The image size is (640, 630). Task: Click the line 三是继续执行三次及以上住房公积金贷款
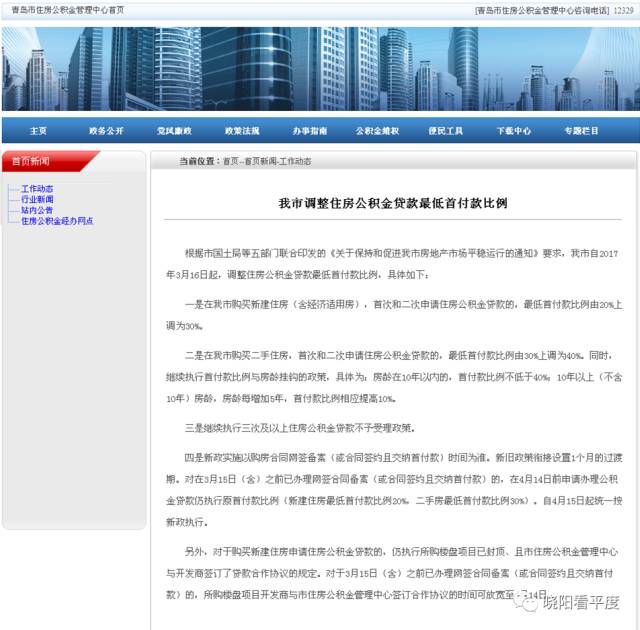point(300,428)
